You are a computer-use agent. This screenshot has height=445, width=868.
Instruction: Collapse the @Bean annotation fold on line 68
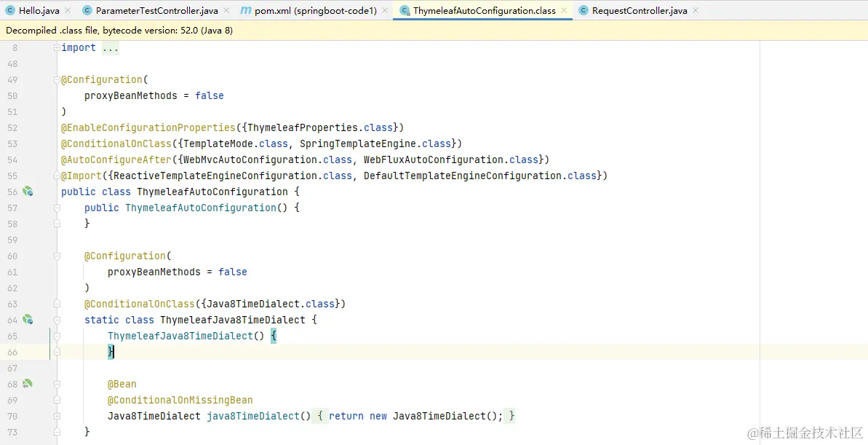pyautogui.click(x=57, y=384)
